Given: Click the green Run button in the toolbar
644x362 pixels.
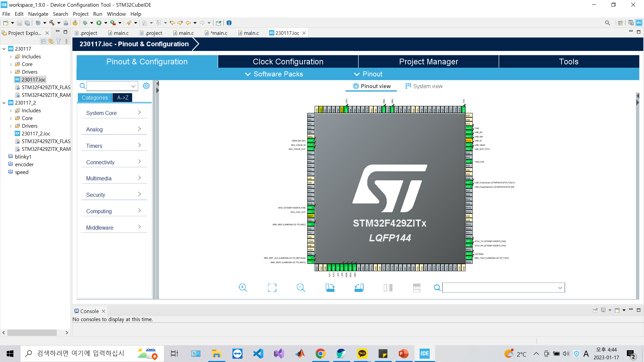Looking at the screenshot, I should 99,23.
